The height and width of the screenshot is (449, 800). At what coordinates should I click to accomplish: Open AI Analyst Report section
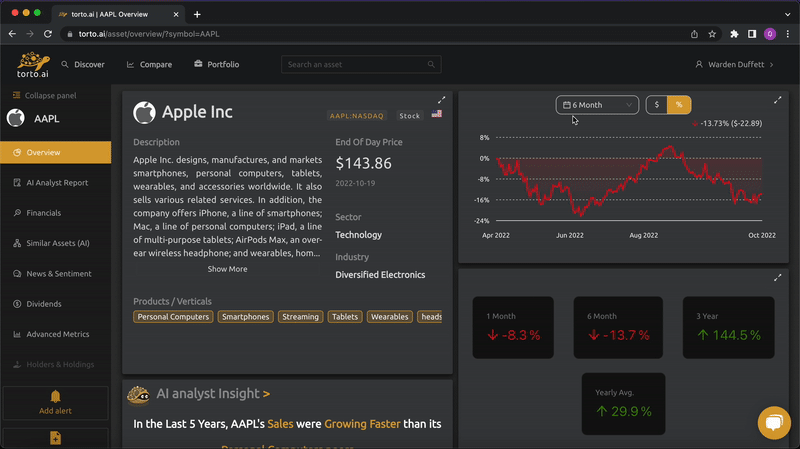point(56,183)
